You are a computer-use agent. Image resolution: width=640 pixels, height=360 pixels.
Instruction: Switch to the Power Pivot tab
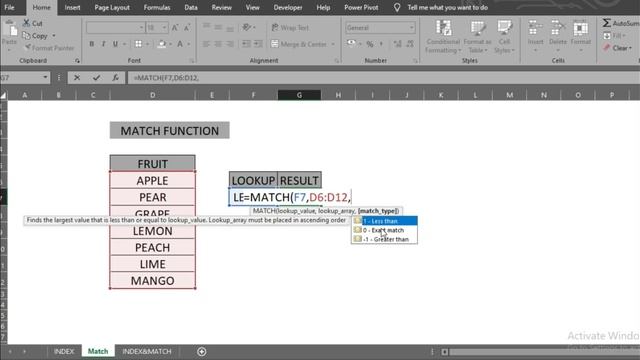pyautogui.click(x=361, y=7)
